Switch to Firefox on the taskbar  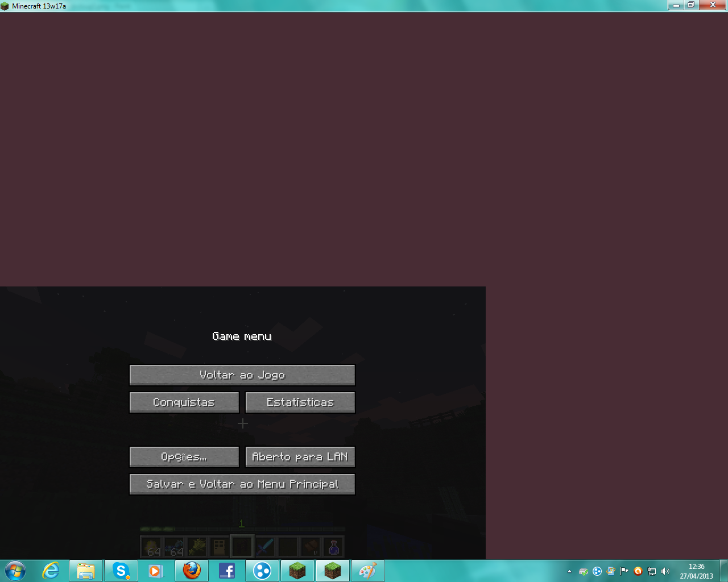pos(192,571)
